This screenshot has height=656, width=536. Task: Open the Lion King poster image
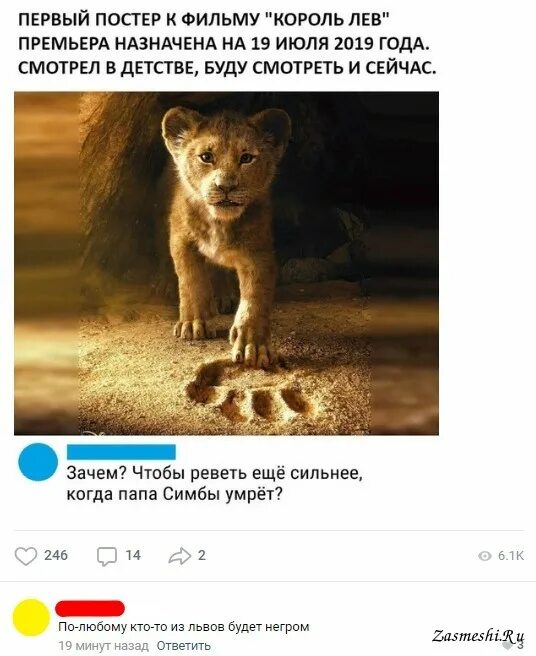pyautogui.click(x=226, y=264)
